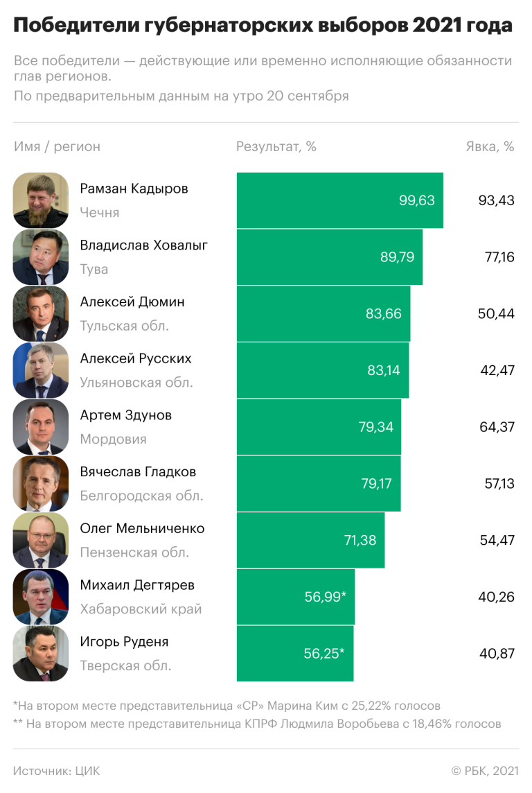
Task: Click the green 99,63 result bar
Action: (340, 200)
